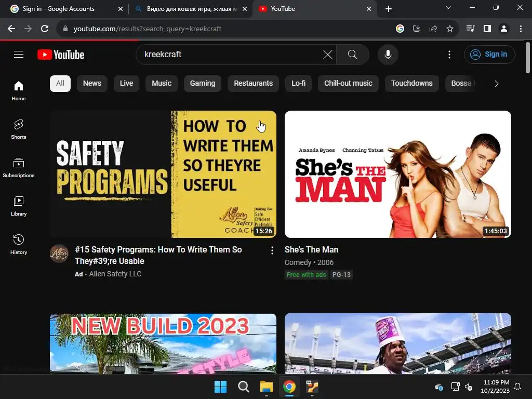The height and width of the screenshot is (399, 532).
Task: View site information lock icon
Action: 65,29
